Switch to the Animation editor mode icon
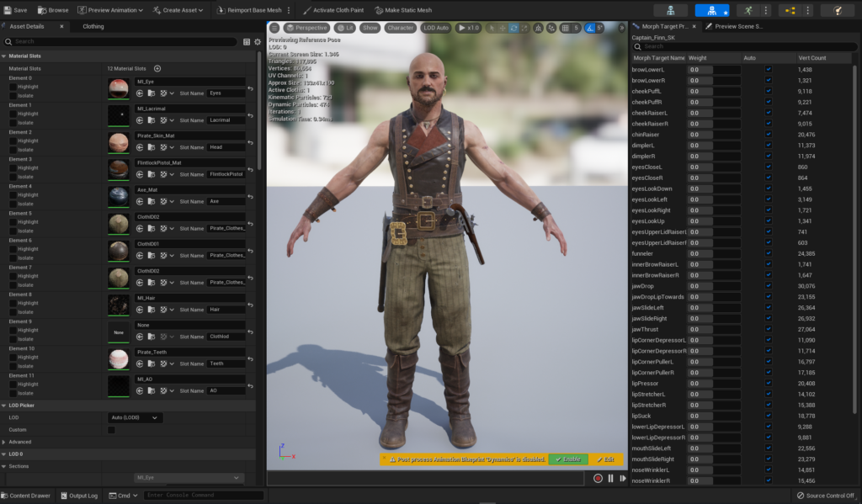The image size is (862, 504). (x=748, y=11)
